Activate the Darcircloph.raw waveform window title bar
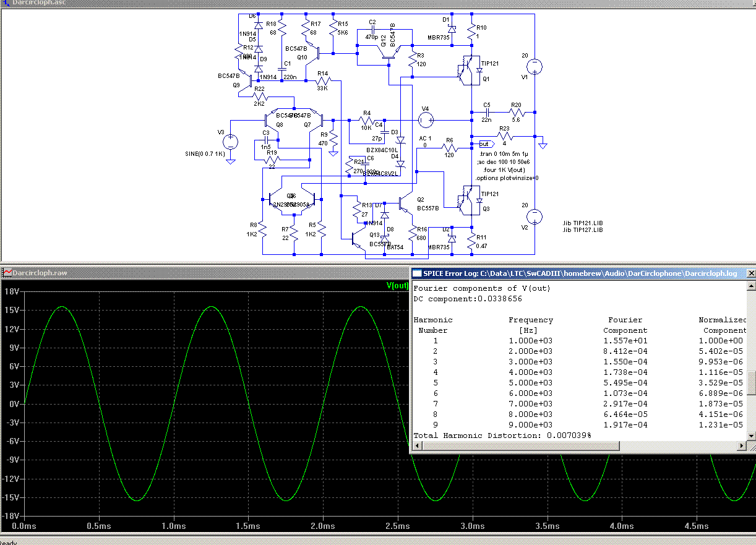The height and width of the screenshot is (545, 756). [x=186, y=272]
